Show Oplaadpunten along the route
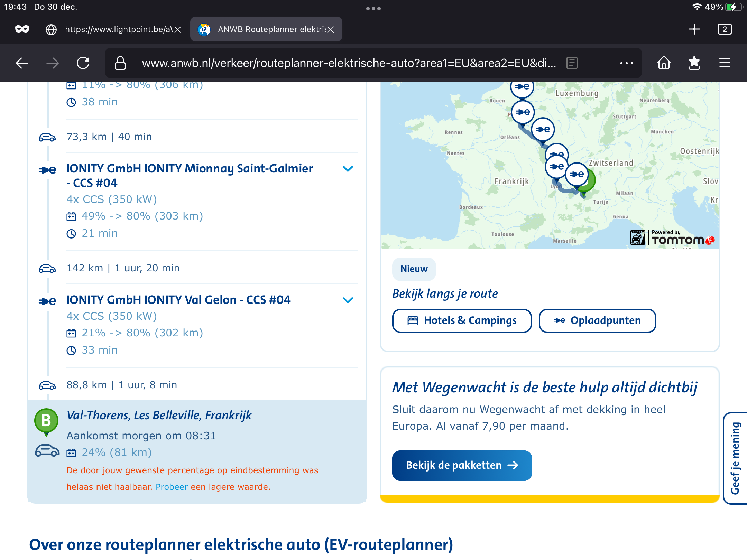The image size is (747, 560). pos(597,320)
